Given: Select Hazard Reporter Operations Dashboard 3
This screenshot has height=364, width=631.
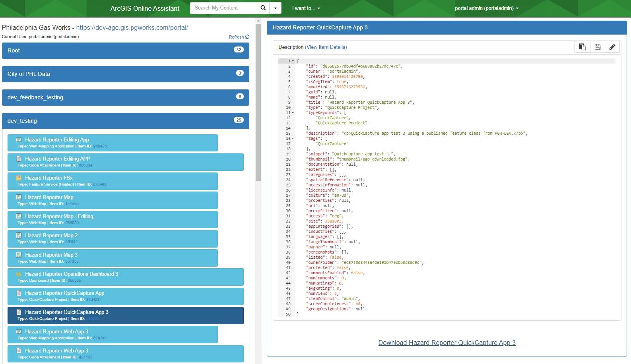Looking at the screenshot, I should pos(126,277).
